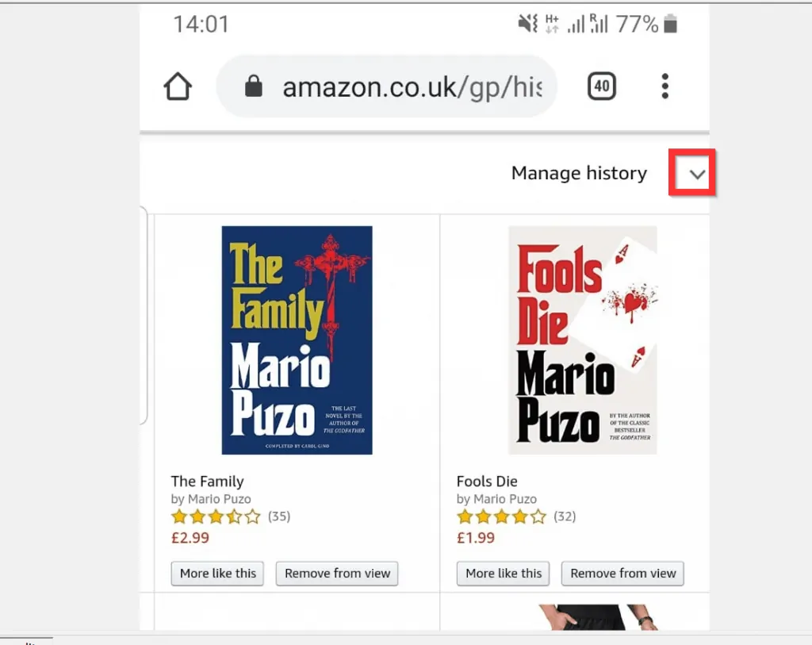812x645 pixels.
Task: Select Remove from view for The Family
Action: (336, 574)
